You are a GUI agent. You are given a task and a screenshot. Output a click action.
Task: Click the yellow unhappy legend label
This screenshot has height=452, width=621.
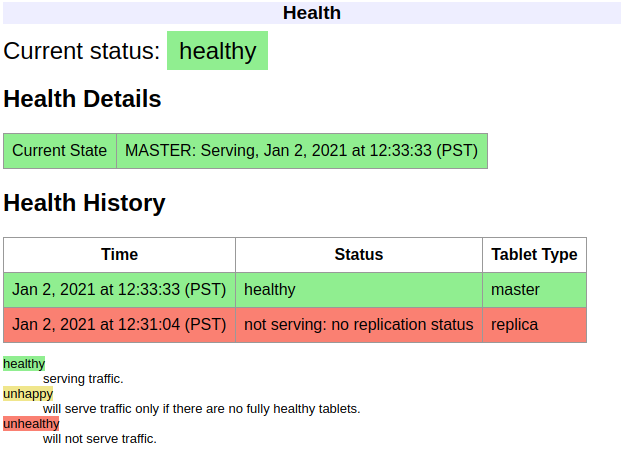(27, 394)
